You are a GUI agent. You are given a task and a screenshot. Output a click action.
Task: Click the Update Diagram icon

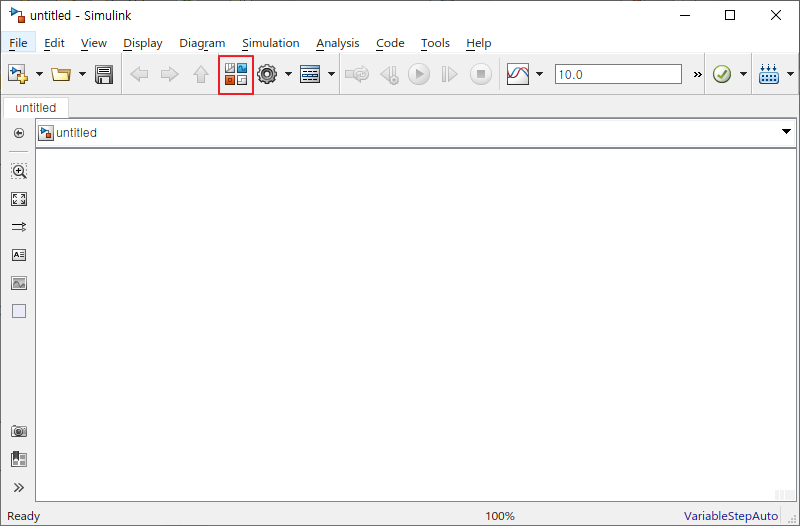[x=357, y=74]
